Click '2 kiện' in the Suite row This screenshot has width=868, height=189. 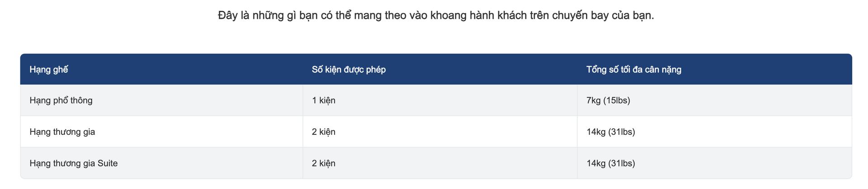(324, 163)
